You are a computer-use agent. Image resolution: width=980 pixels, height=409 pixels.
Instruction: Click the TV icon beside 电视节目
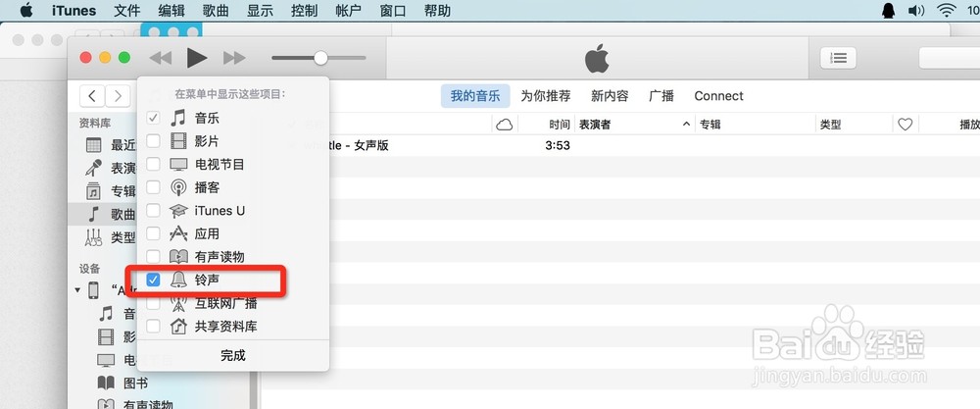[178, 165]
